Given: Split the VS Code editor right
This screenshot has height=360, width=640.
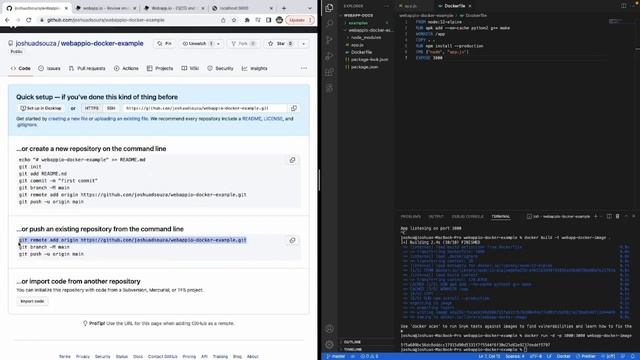Looking at the screenshot, I should coord(623,6).
